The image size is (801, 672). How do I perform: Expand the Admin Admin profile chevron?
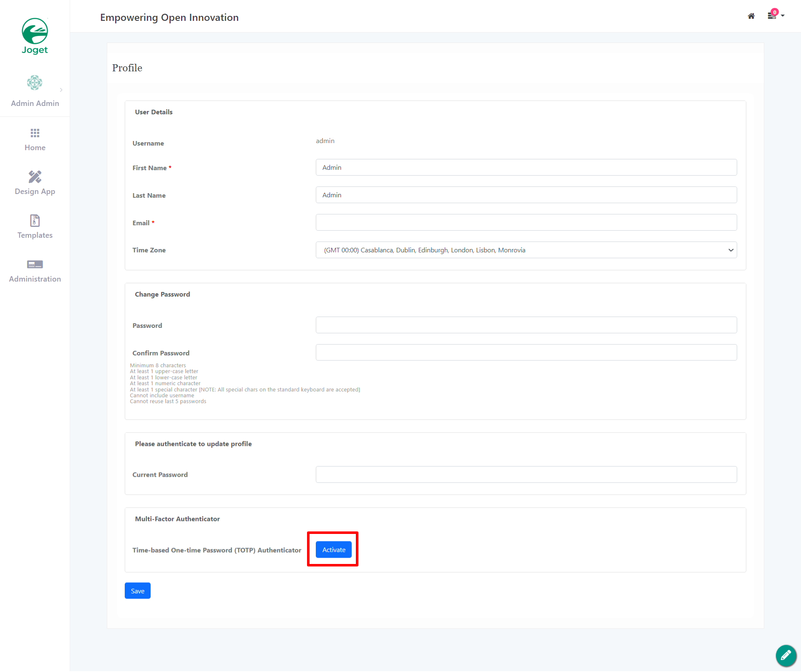61,90
